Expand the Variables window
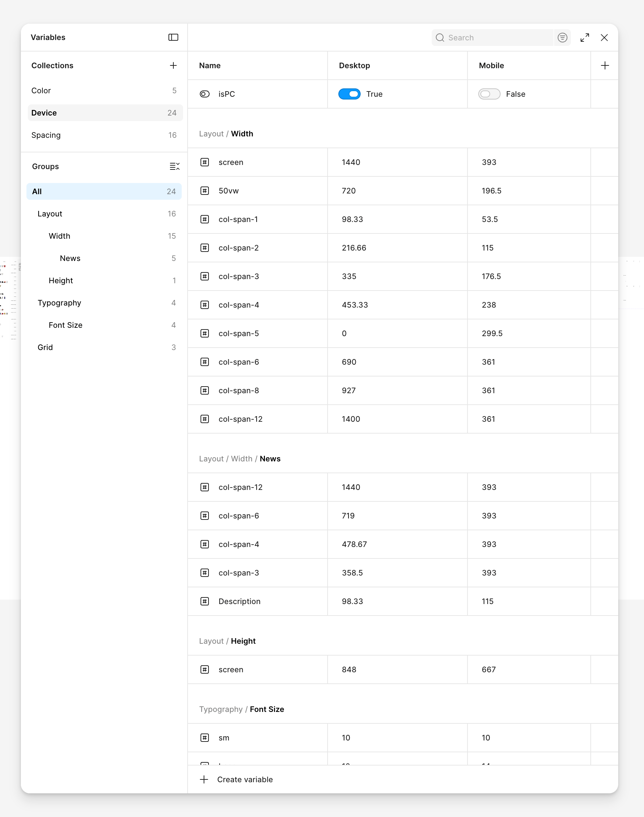The image size is (644, 817). click(x=585, y=38)
